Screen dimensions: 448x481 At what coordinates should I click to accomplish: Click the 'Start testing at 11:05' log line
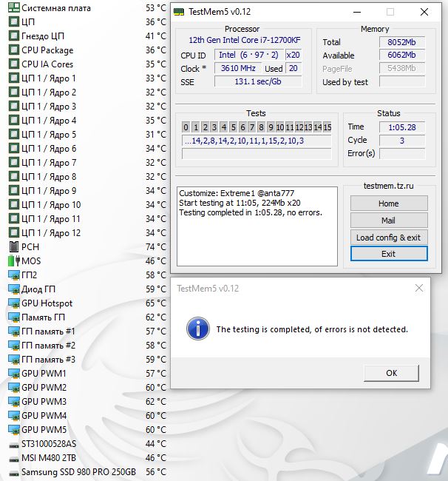click(240, 203)
